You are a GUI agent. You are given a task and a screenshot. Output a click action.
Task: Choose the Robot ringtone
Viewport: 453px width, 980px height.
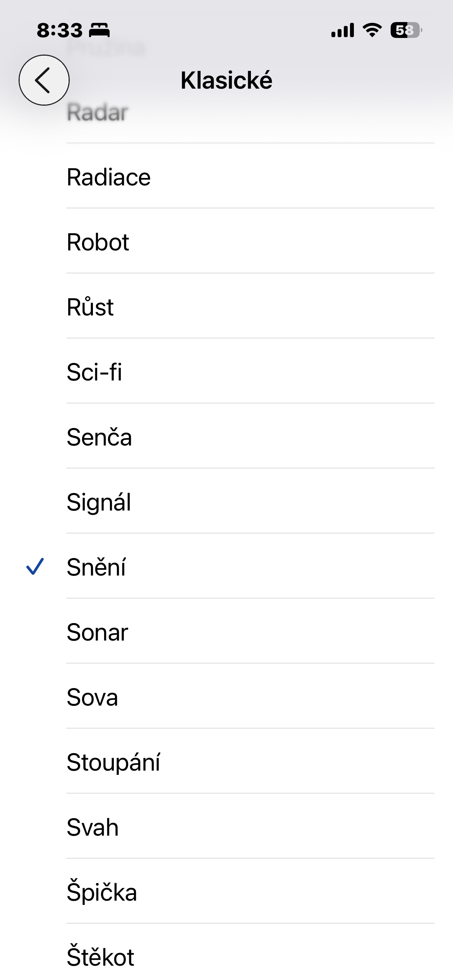coord(98,242)
